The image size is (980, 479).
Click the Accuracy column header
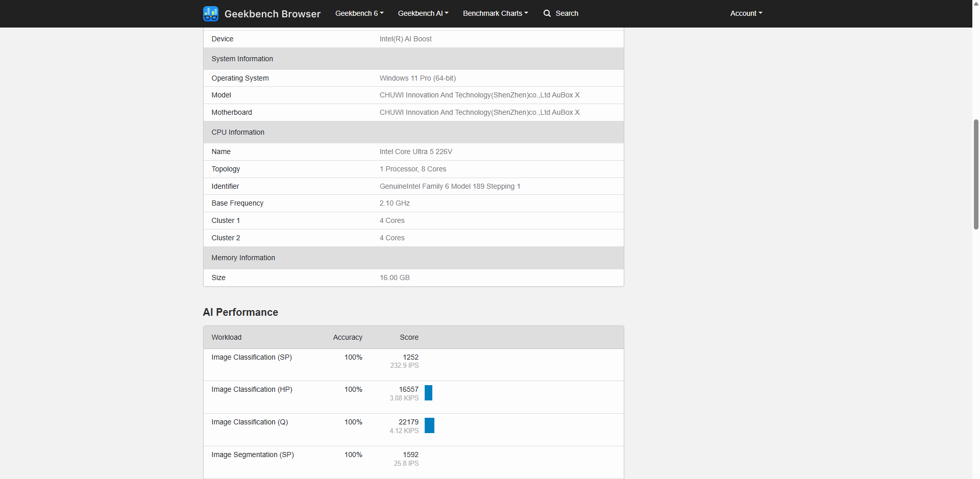(348, 337)
